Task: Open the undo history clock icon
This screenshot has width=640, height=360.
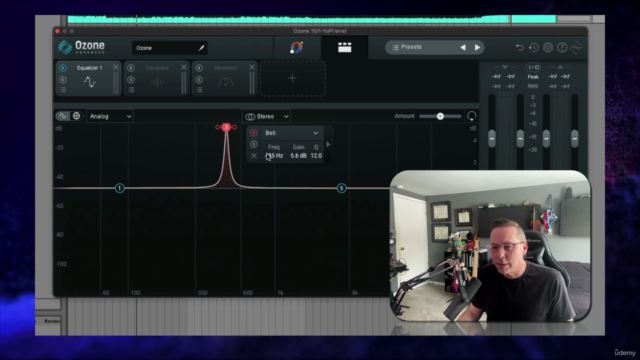Action: [x=534, y=47]
